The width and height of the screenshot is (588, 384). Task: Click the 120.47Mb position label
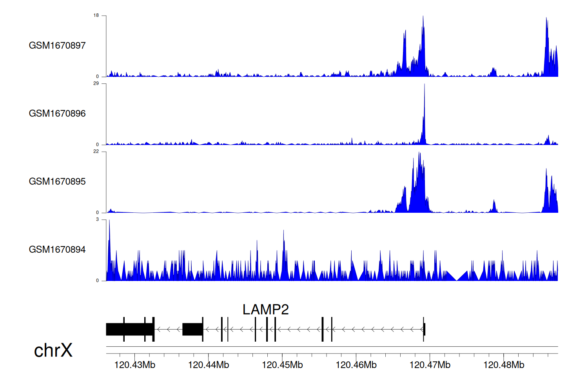click(430, 365)
